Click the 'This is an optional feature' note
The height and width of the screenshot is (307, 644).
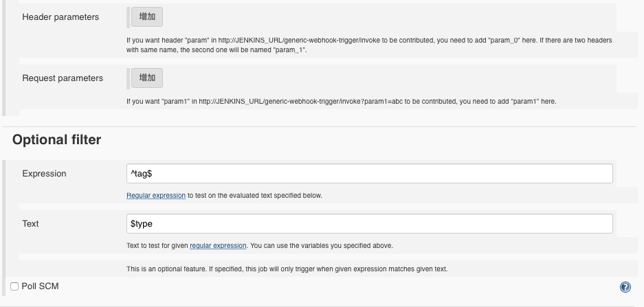point(287,269)
